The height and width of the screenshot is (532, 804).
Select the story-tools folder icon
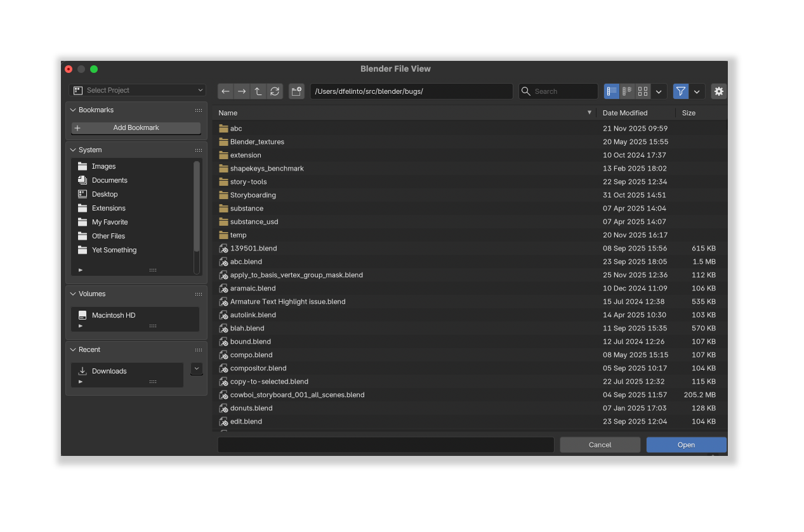(x=223, y=182)
